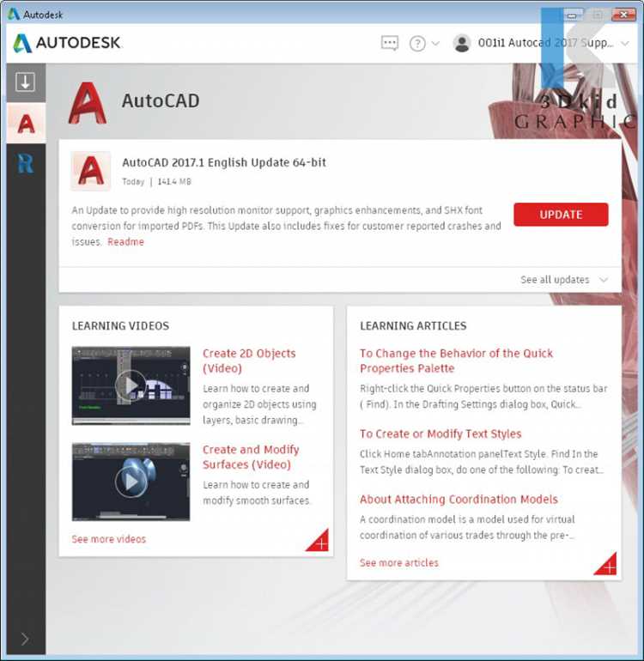644x661 pixels.
Task: Click the help question mark icon
Action: point(417,44)
